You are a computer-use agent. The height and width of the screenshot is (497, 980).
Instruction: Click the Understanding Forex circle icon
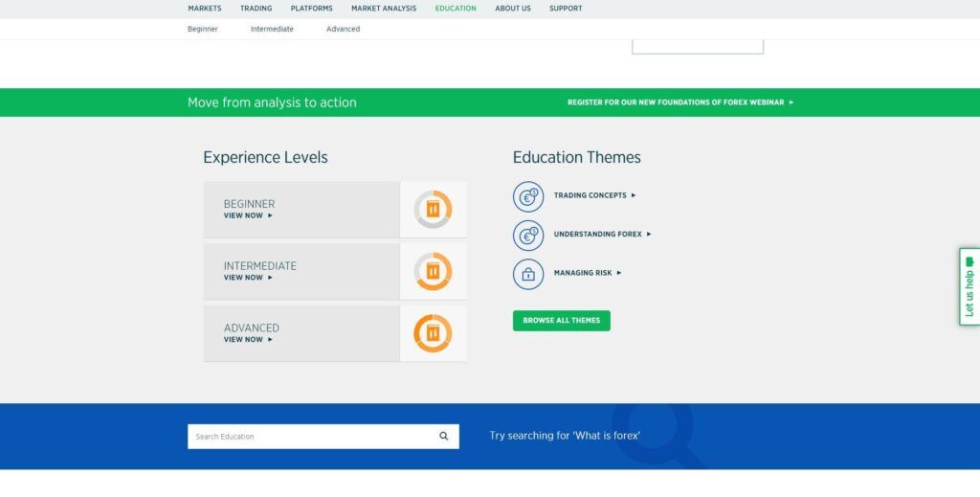click(x=527, y=235)
